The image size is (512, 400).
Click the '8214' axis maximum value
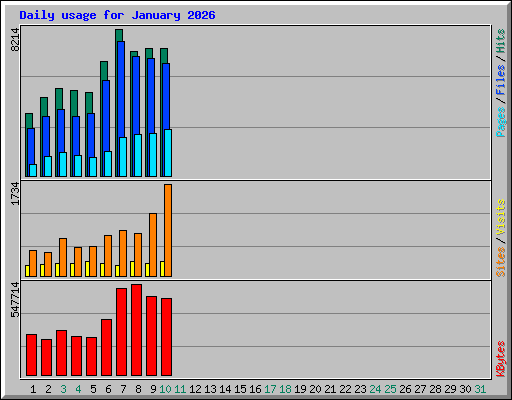pyautogui.click(x=15, y=40)
